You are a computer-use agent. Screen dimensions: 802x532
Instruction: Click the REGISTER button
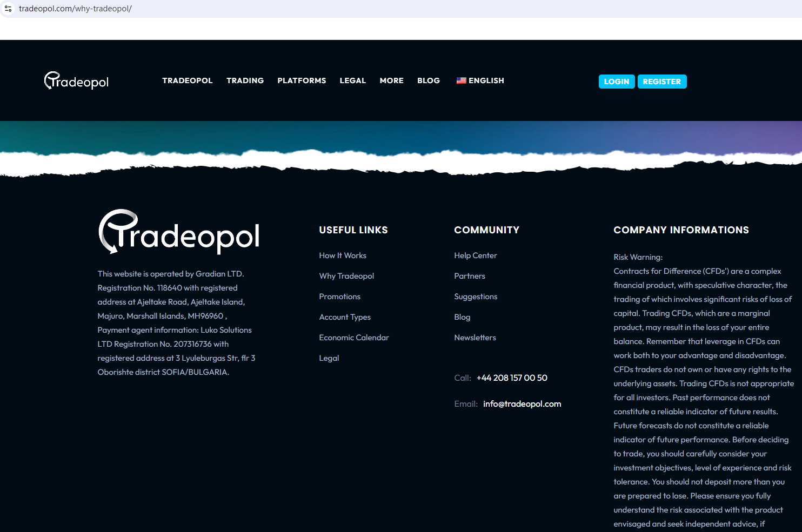pos(662,82)
